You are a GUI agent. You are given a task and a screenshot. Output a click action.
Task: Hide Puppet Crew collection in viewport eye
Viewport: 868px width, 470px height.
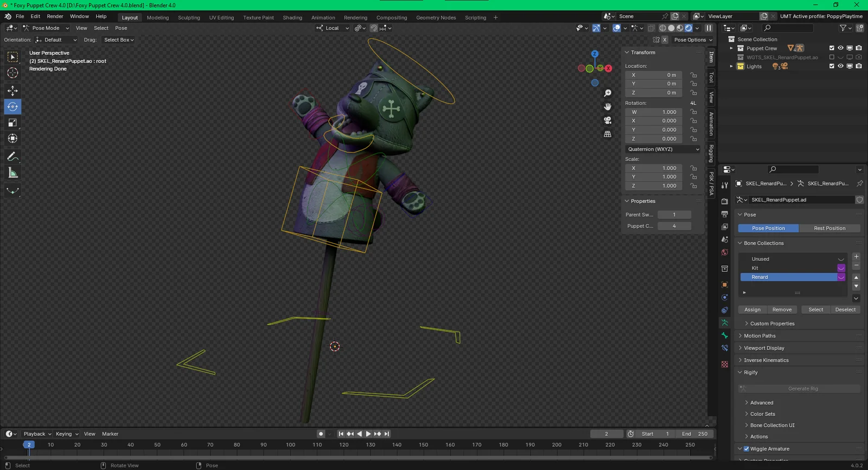pos(840,48)
